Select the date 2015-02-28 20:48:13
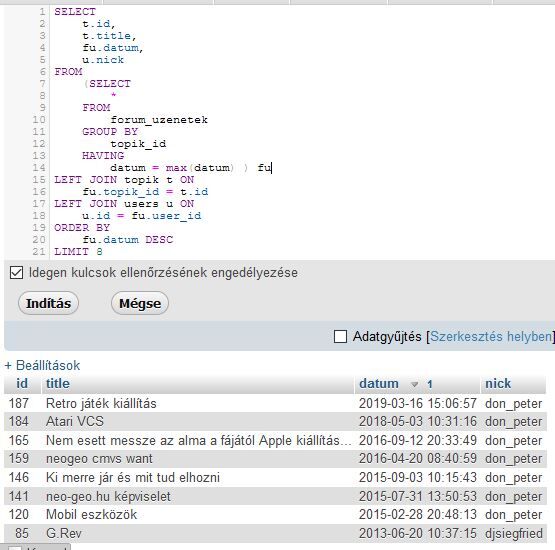 coord(418,515)
